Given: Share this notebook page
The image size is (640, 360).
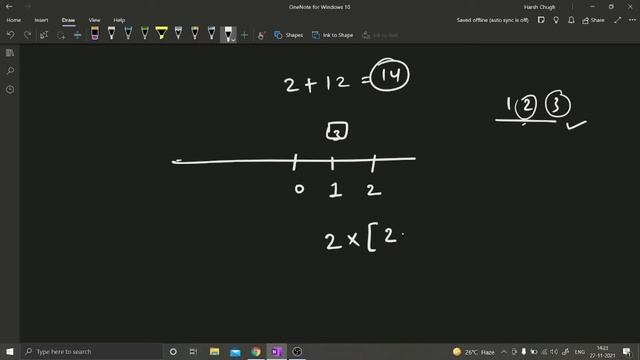Looking at the screenshot, I should coord(593,20).
